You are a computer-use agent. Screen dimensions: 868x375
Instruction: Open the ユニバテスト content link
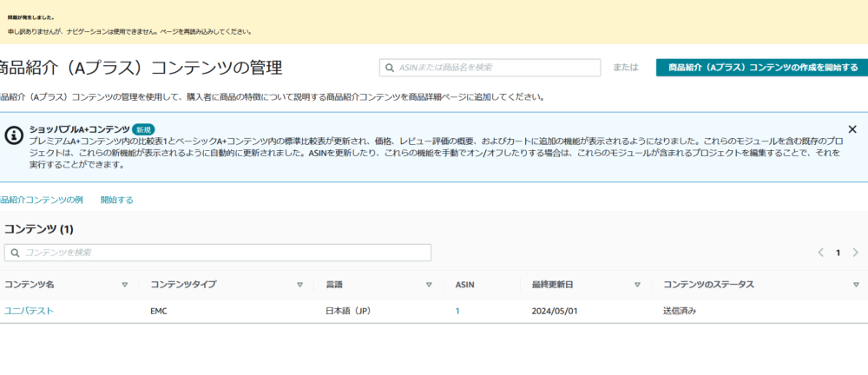[x=29, y=311]
